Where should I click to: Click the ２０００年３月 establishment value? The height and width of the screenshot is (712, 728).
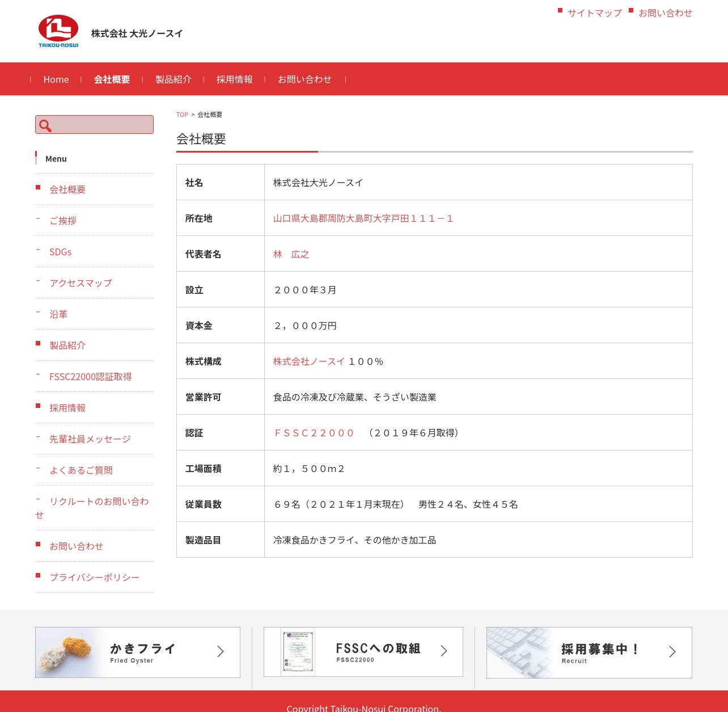pyautogui.click(x=305, y=290)
